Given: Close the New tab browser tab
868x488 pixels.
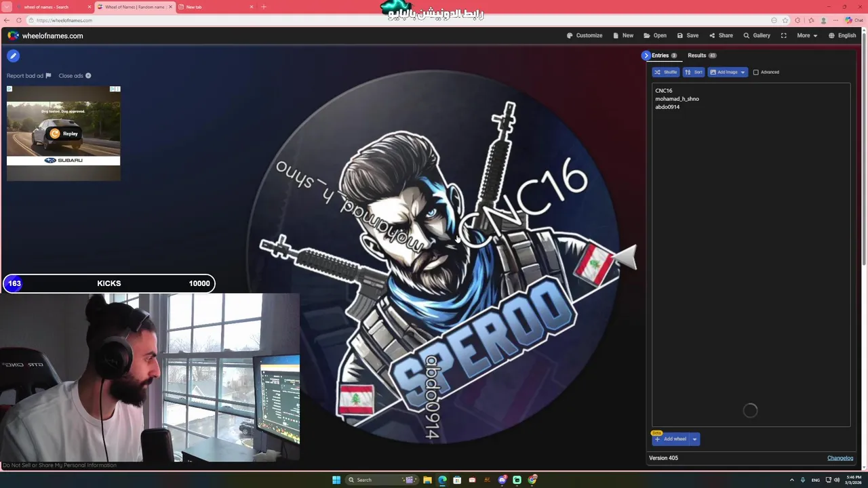Looking at the screenshot, I should (x=252, y=7).
